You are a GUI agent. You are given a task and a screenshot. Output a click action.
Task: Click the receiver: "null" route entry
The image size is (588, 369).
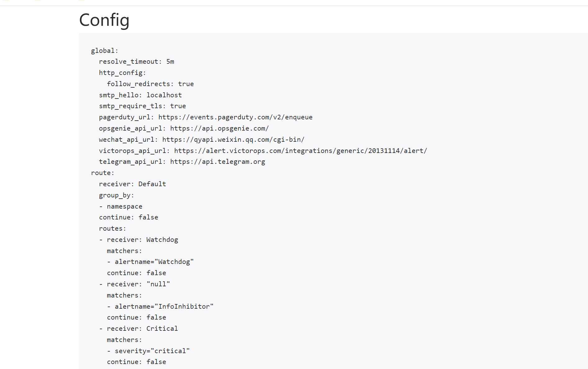click(x=139, y=284)
